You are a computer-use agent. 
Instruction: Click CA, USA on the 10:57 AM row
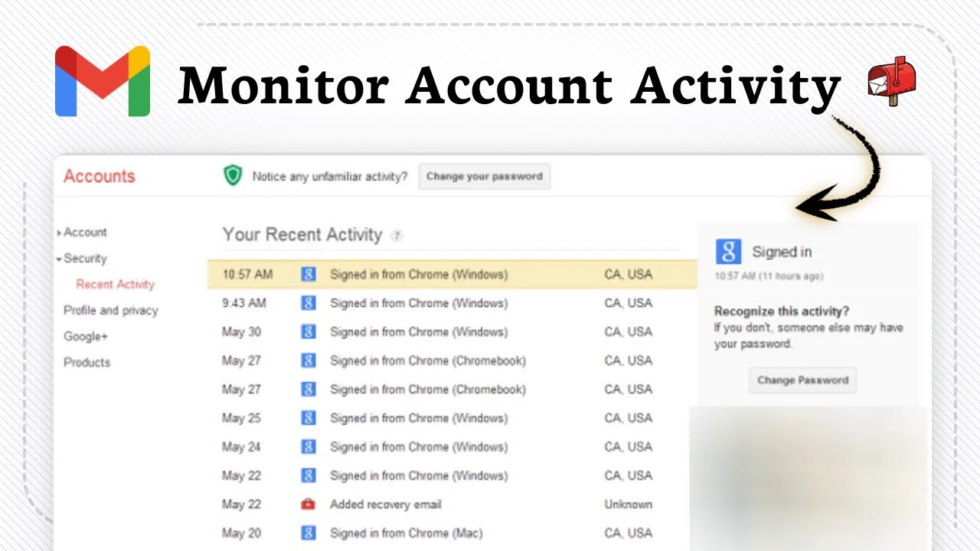click(x=628, y=274)
